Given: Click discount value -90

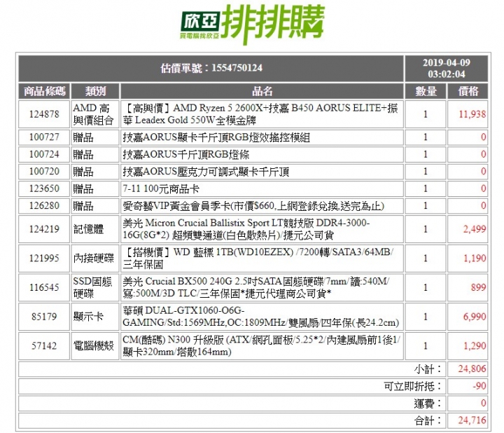Looking at the screenshot, I should tap(479, 386).
